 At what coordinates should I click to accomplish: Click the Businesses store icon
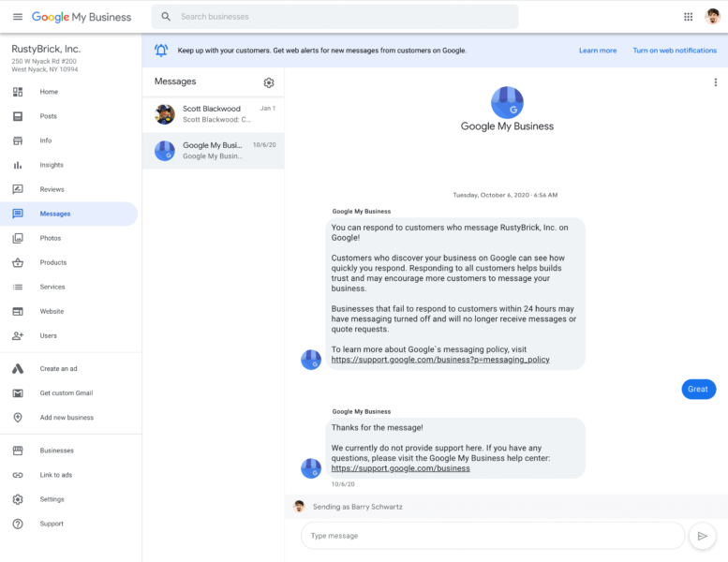click(18, 451)
